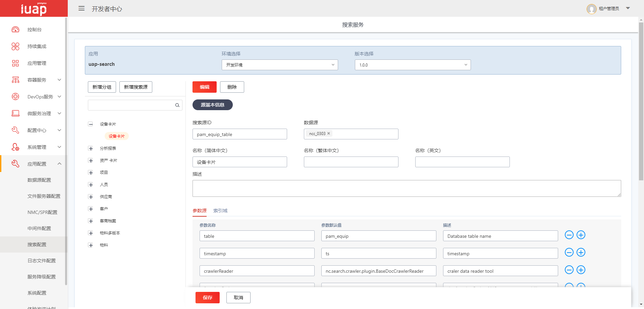Click the search magnifier icon in tree filter
644x309 pixels.
177,105
